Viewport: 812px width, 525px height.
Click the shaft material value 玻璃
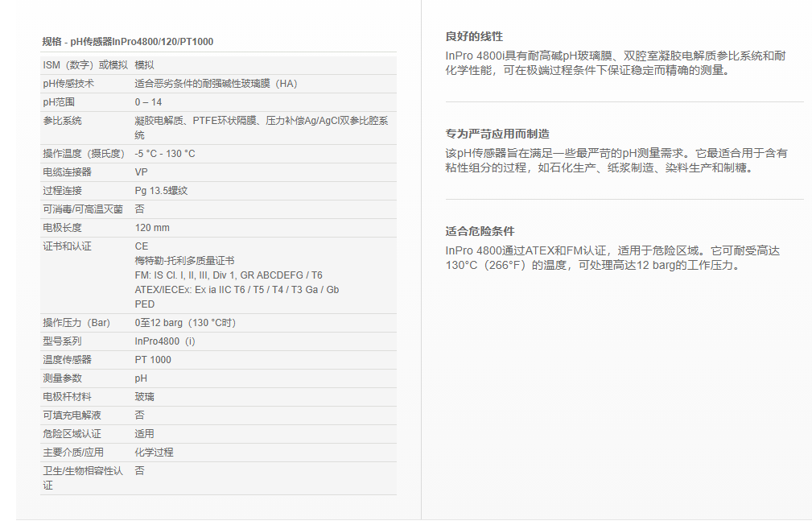click(x=145, y=397)
